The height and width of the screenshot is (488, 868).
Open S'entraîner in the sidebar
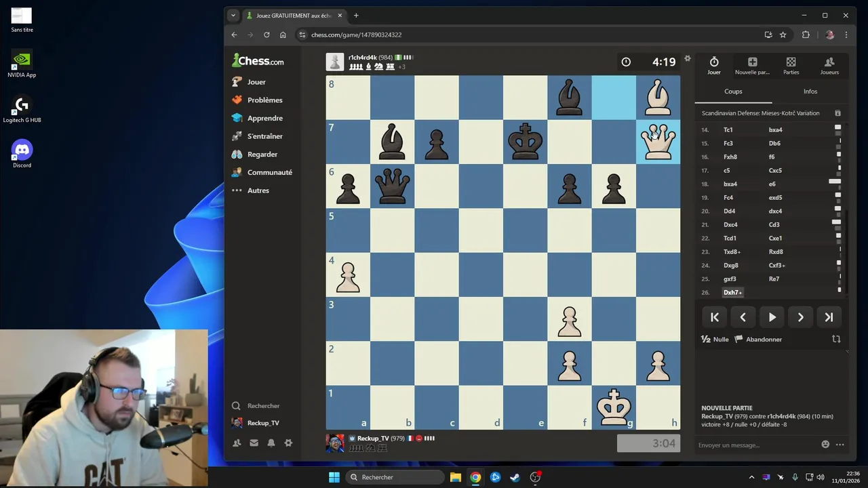tap(257, 136)
